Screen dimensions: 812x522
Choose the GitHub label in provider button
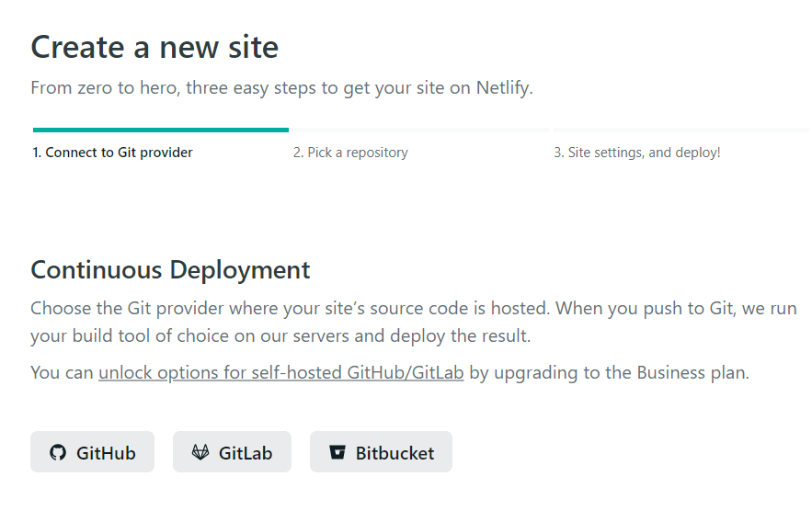(x=106, y=453)
